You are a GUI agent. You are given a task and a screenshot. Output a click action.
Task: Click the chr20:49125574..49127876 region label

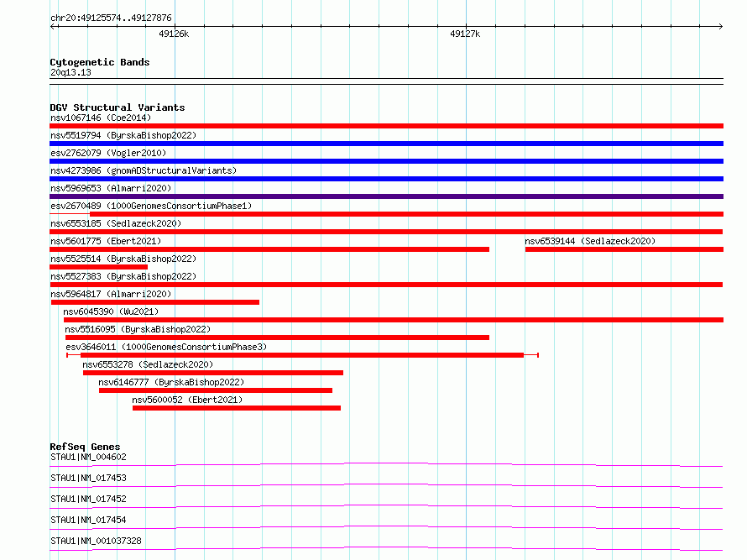click(x=111, y=18)
